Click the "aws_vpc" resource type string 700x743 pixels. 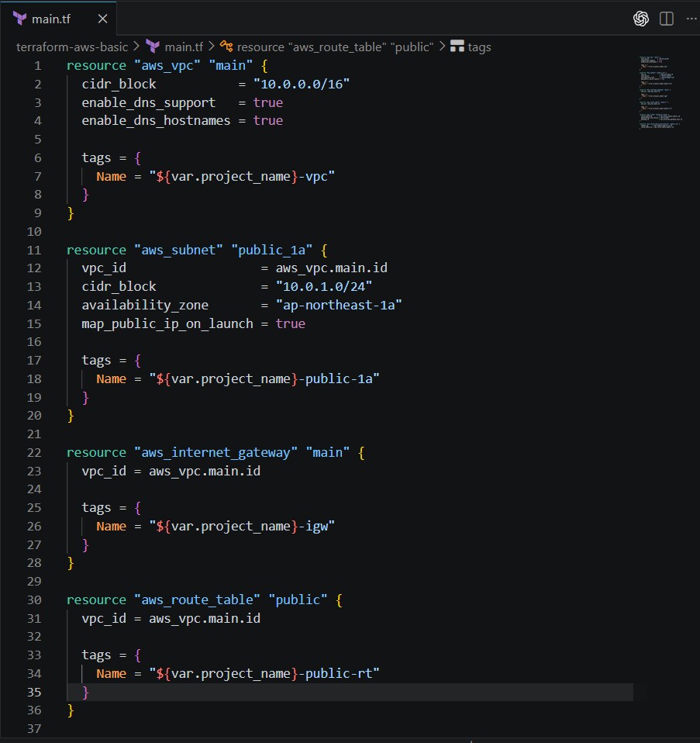[167, 65]
